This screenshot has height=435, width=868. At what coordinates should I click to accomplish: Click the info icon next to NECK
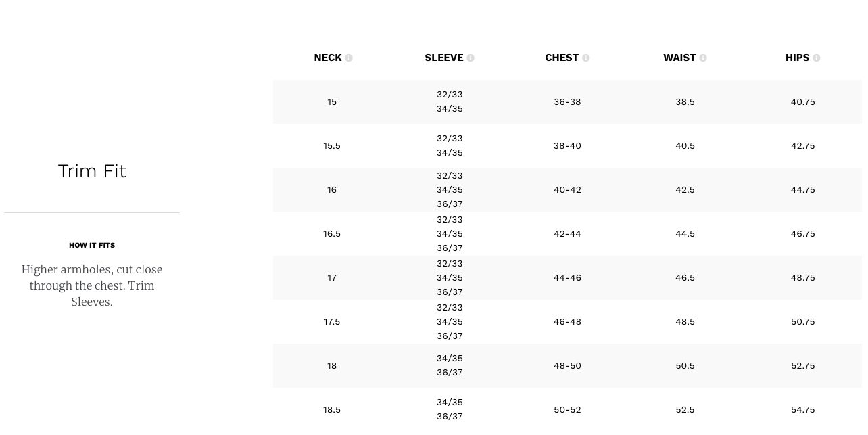[349, 58]
